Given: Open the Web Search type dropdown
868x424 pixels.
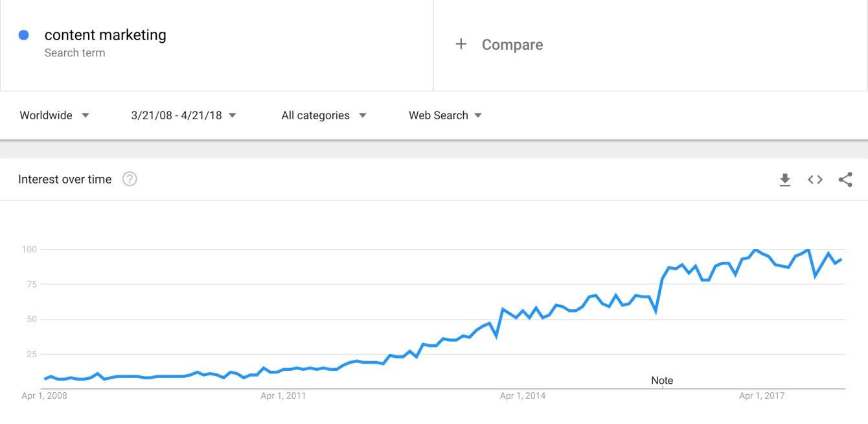Looking at the screenshot, I should coord(445,115).
